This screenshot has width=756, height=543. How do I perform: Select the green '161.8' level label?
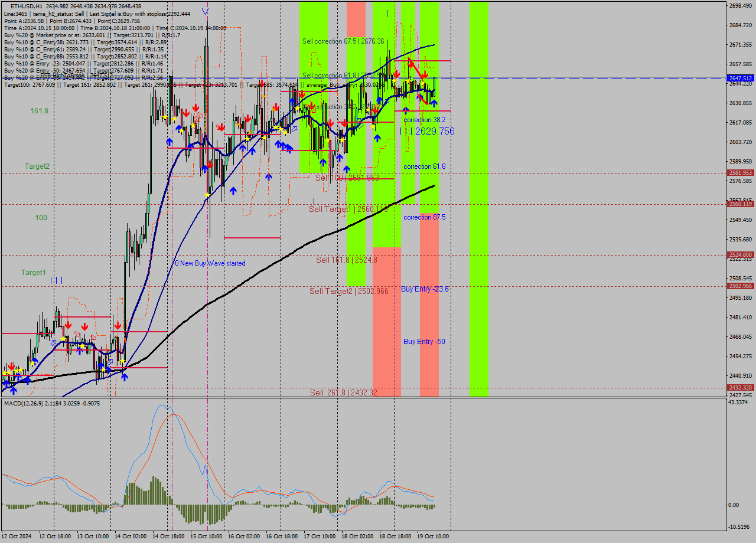[x=40, y=111]
